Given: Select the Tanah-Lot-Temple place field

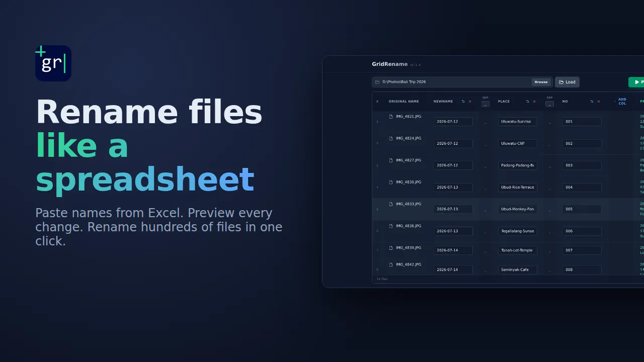Looking at the screenshot, I should 518,250.
